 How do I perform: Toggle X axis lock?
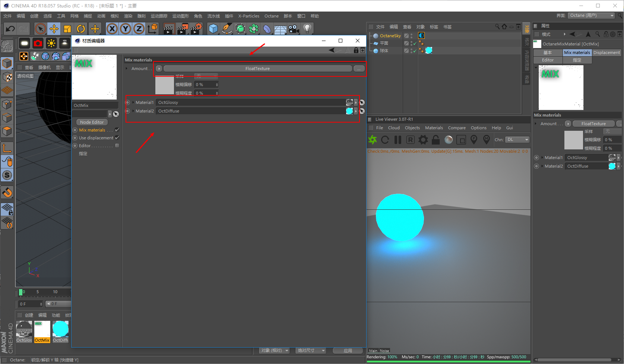click(112, 29)
